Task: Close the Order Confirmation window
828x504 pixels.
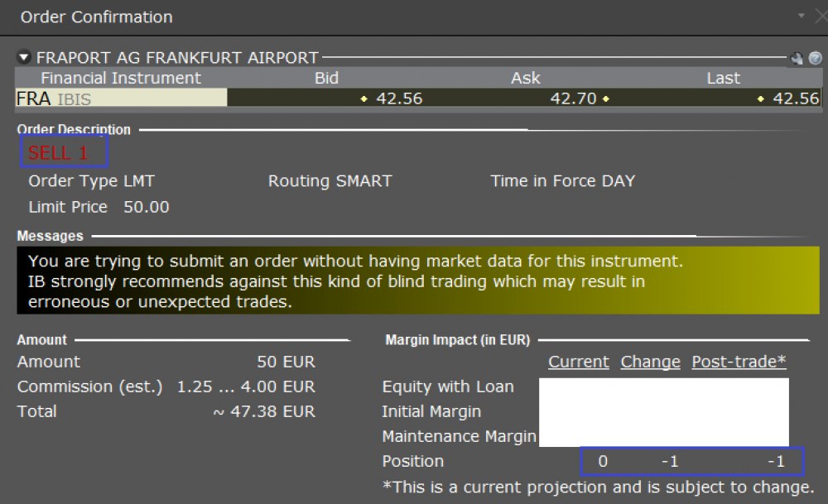Action: tap(821, 17)
